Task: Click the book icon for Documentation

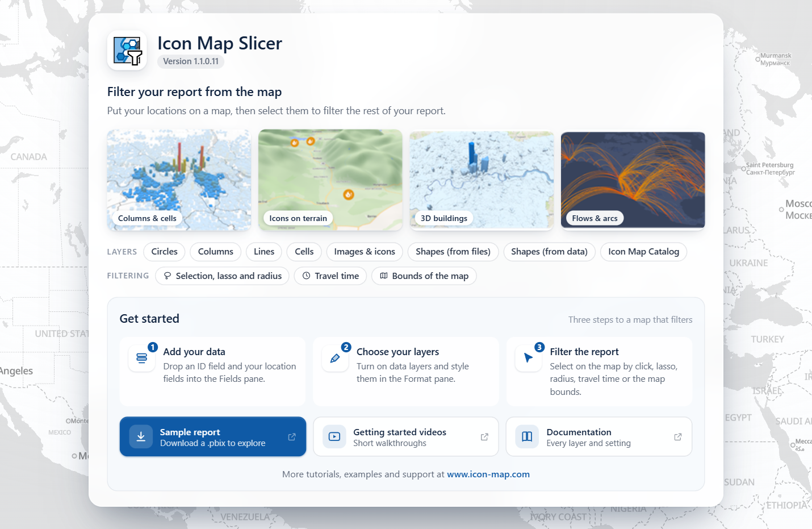Action: (x=527, y=436)
